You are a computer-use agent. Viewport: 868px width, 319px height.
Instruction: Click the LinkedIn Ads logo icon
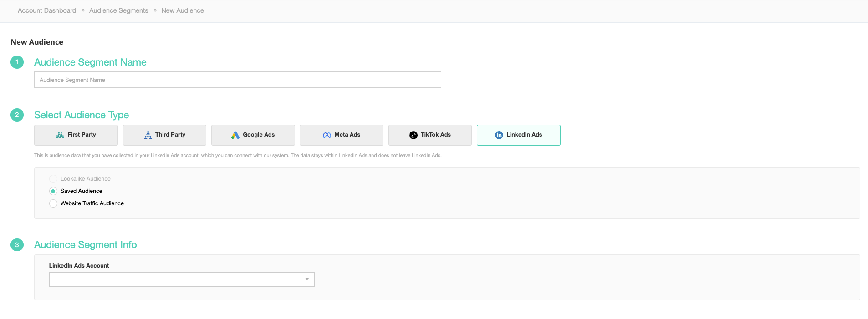click(x=499, y=135)
